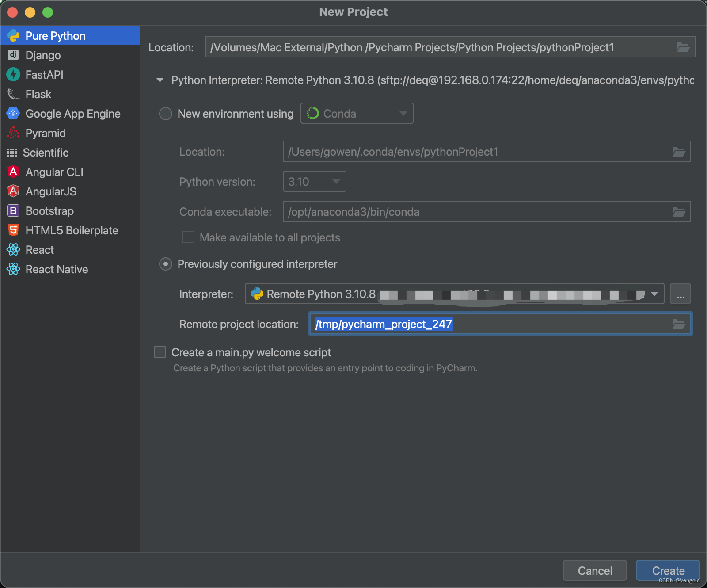Open the Python version 3.10 dropdown
The width and height of the screenshot is (707, 588).
pos(314,181)
